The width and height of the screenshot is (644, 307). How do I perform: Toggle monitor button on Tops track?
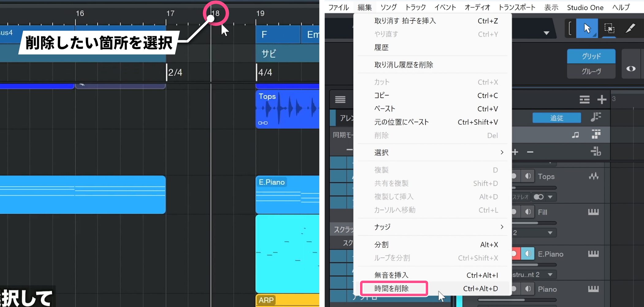tap(528, 176)
